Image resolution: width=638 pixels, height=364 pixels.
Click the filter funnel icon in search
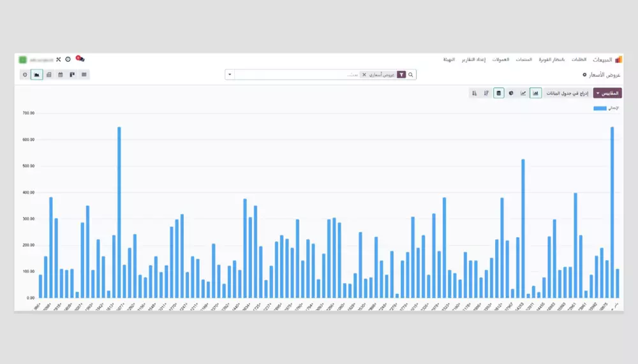tap(401, 75)
